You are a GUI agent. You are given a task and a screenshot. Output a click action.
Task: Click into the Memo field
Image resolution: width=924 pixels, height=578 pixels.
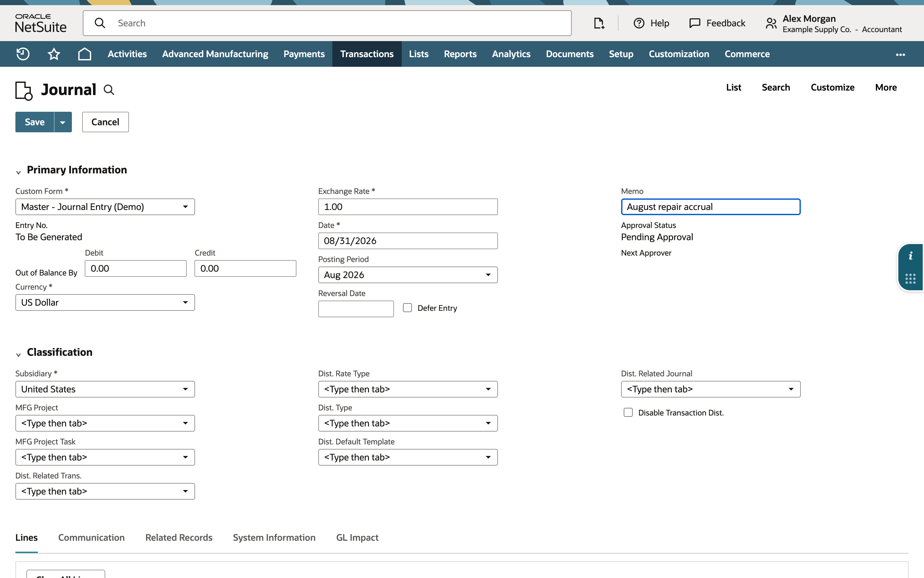tap(711, 207)
